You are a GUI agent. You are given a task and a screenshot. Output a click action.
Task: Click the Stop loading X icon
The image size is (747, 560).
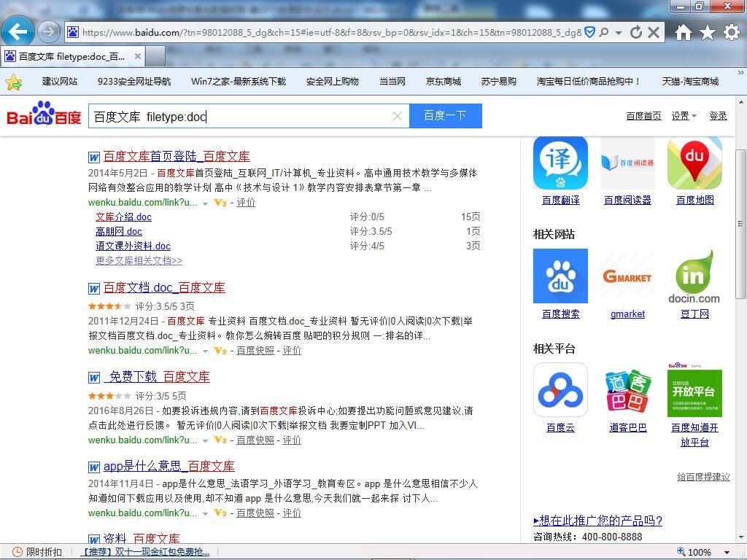[654, 32]
